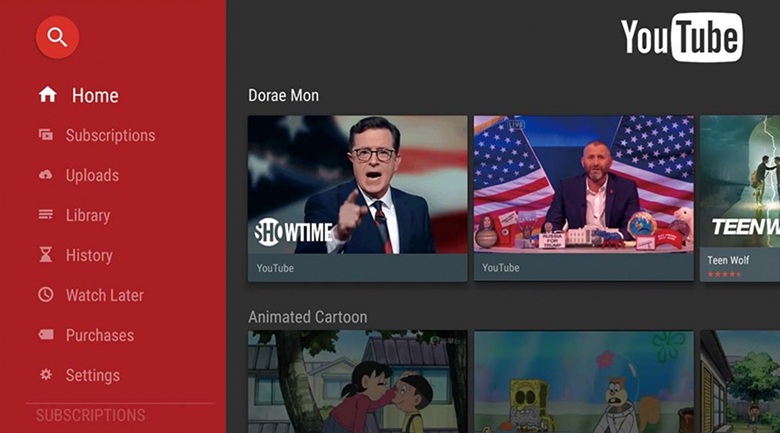Viewport: 780px width, 433px height.
Task: Play the cartoon with girl patting boy
Action: [358, 382]
